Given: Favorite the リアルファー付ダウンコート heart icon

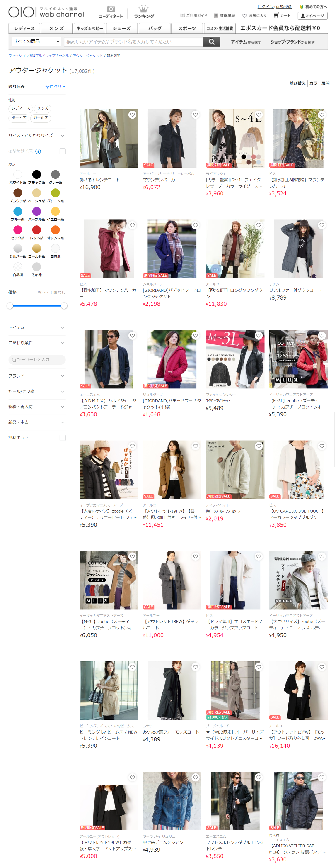Looking at the screenshot, I should (x=321, y=225).
